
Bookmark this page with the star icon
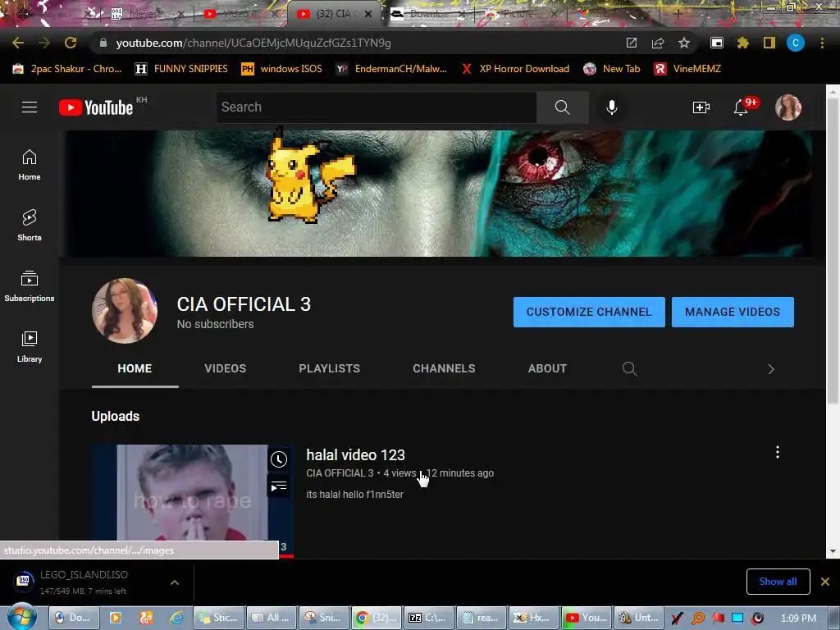click(684, 43)
